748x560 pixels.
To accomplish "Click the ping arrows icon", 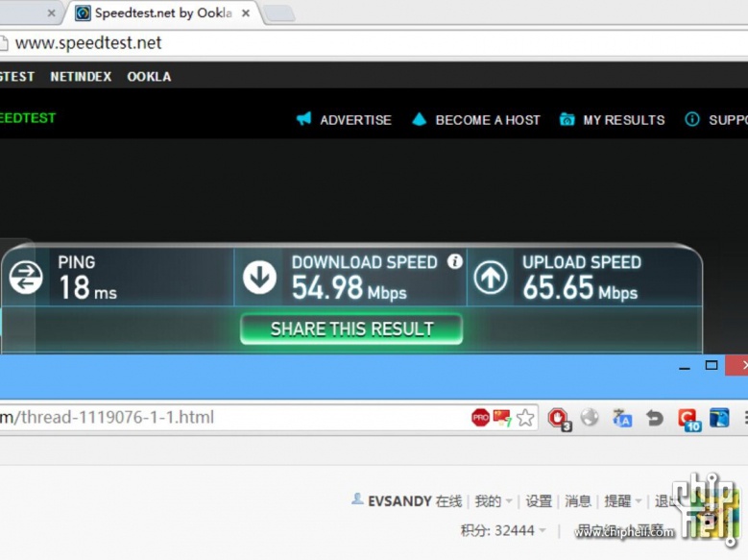I will click(x=26, y=277).
